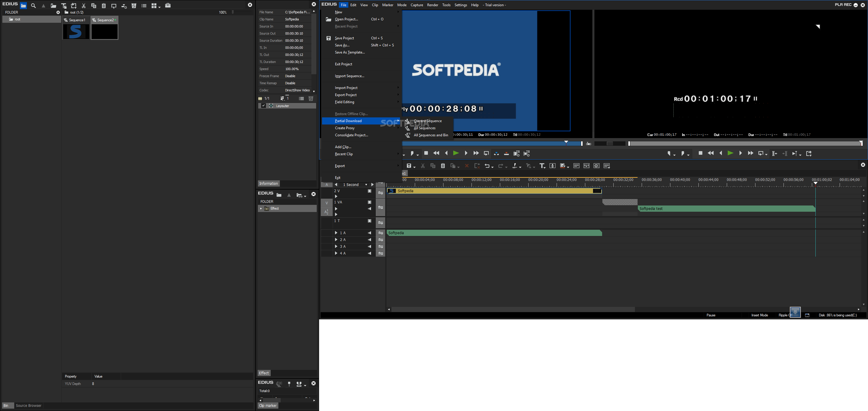This screenshot has height=411, width=868.
Task: Click Create Title T icon in timeline toolbar
Action: pos(542,166)
